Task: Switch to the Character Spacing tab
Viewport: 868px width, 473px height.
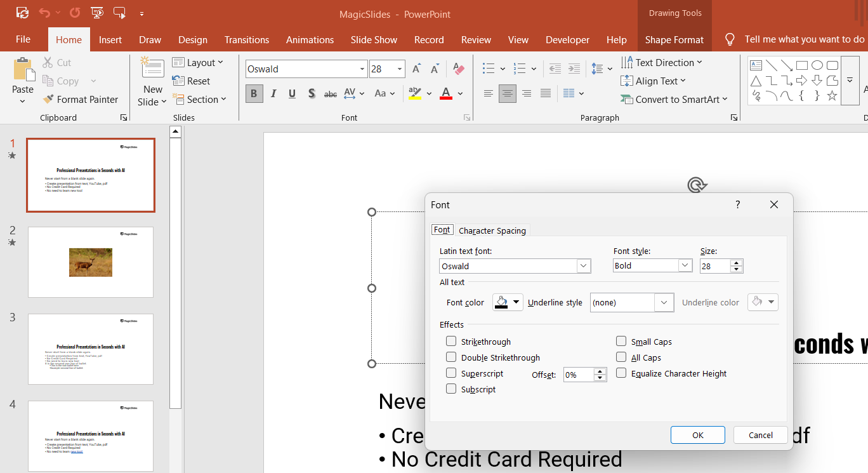Action: (492, 230)
